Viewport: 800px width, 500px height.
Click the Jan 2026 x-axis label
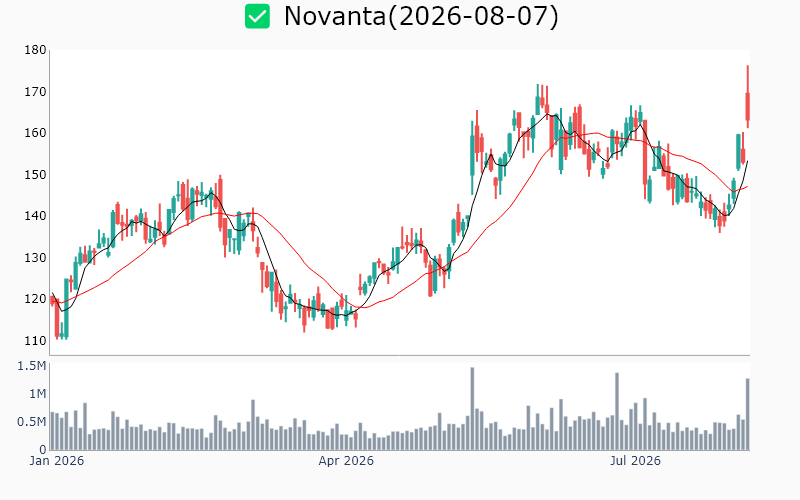coord(57,461)
